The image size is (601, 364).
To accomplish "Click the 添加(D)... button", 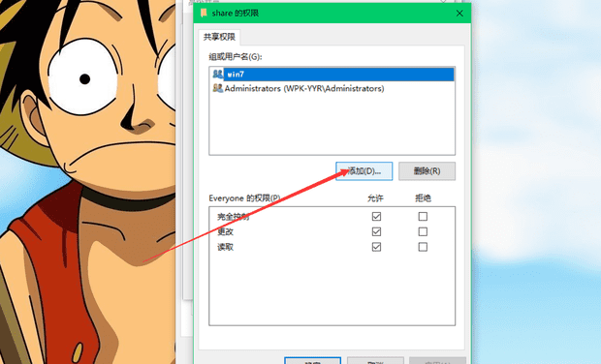I will coord(364,170).
